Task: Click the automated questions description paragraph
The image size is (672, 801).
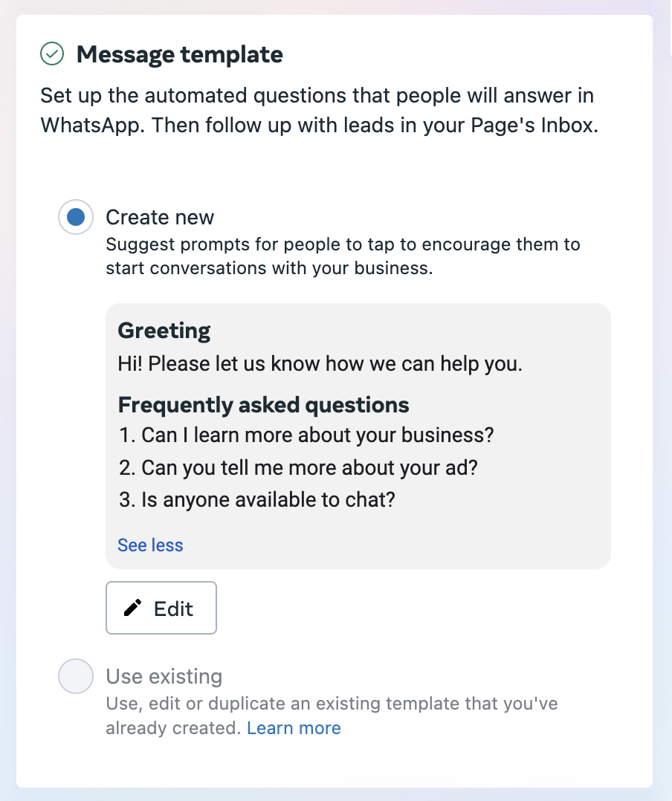Action: click(320, 110)
